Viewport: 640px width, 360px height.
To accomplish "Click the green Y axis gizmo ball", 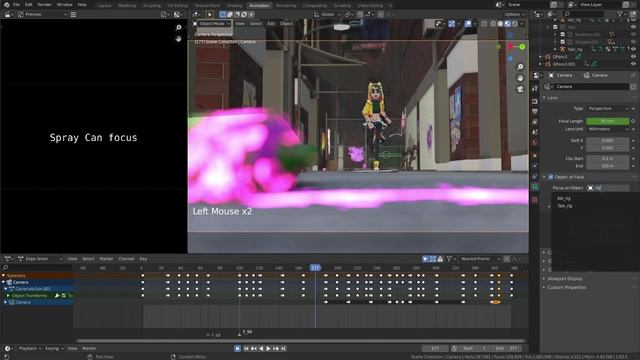I will pyautogui.click(x=522, y=47).
